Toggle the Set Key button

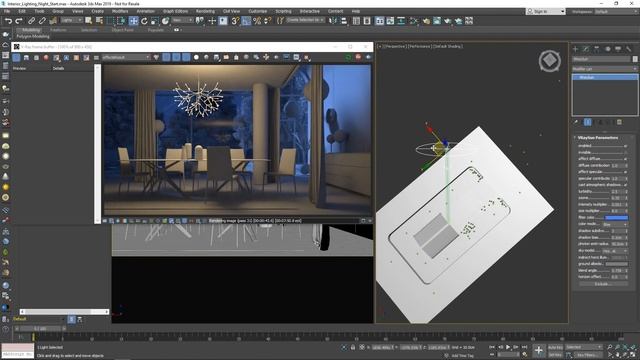555,355
